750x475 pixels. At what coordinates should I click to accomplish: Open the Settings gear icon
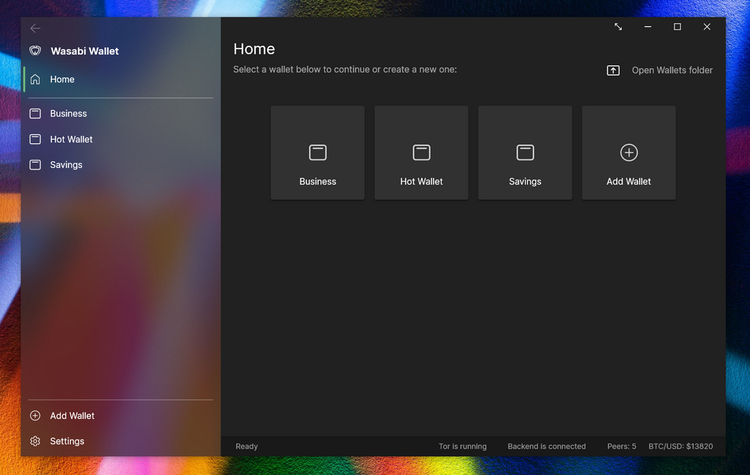point(35,441)
